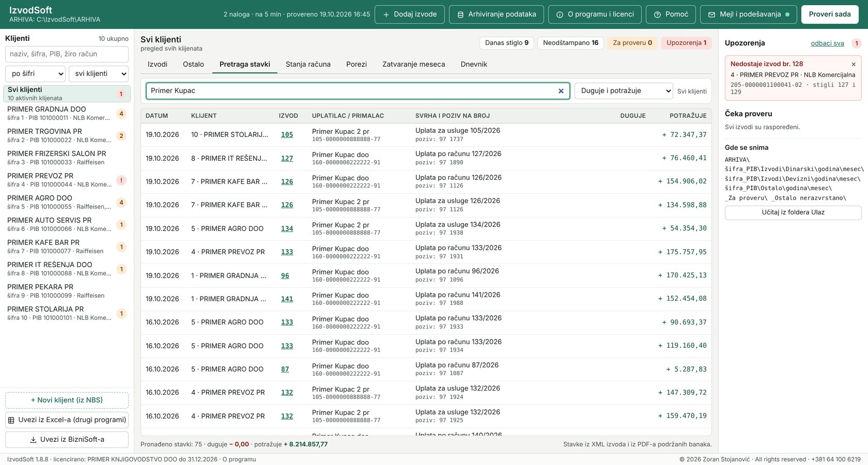This screenshot has width=868, height=465.
Task: Click the archive icon on Arhiviranje podataka
Action: coord(460,14)
